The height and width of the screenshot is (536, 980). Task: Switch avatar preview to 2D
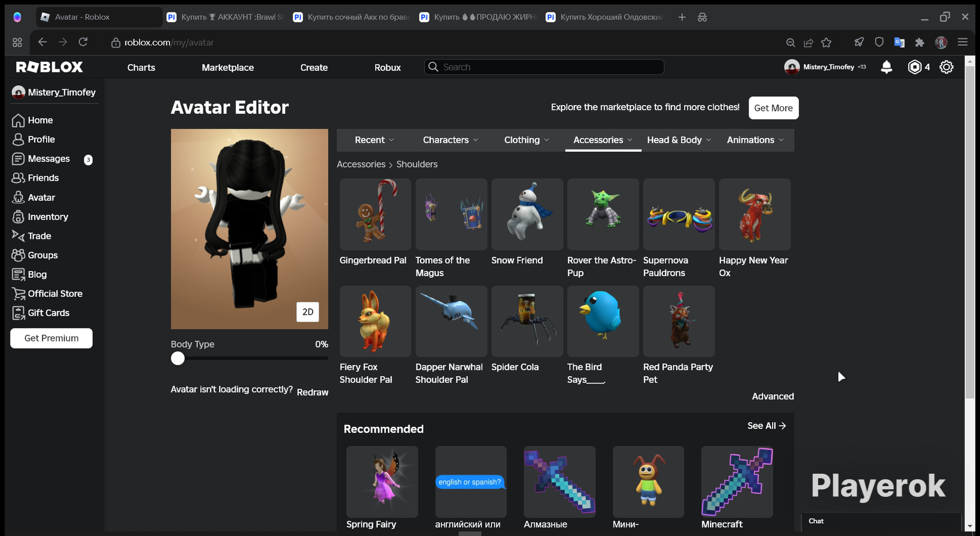point(308,312)
